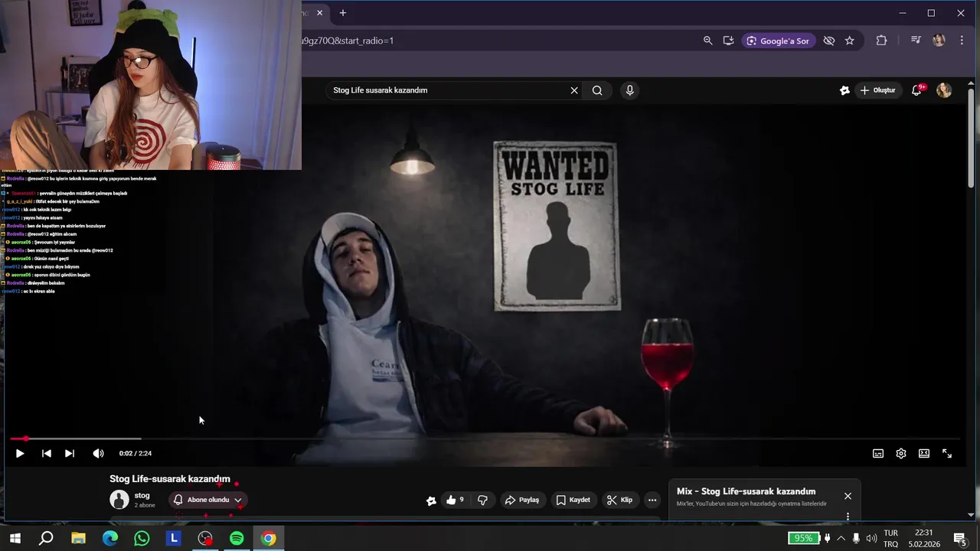The image size is (980, 551).
Task: Open the recording app with red dot in taskbar
Action: [205, 538]
